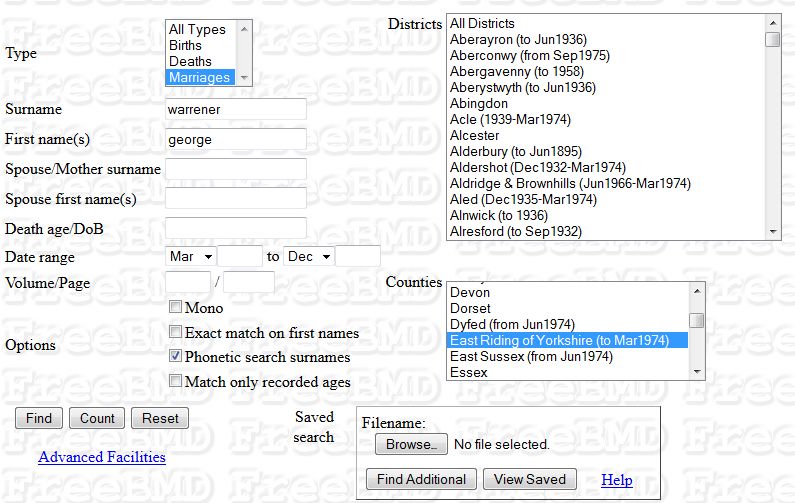Image resolution: width=795 pixels, height=503 pixels.
Task: Select All Districts in Districts list
Action: 605,23
